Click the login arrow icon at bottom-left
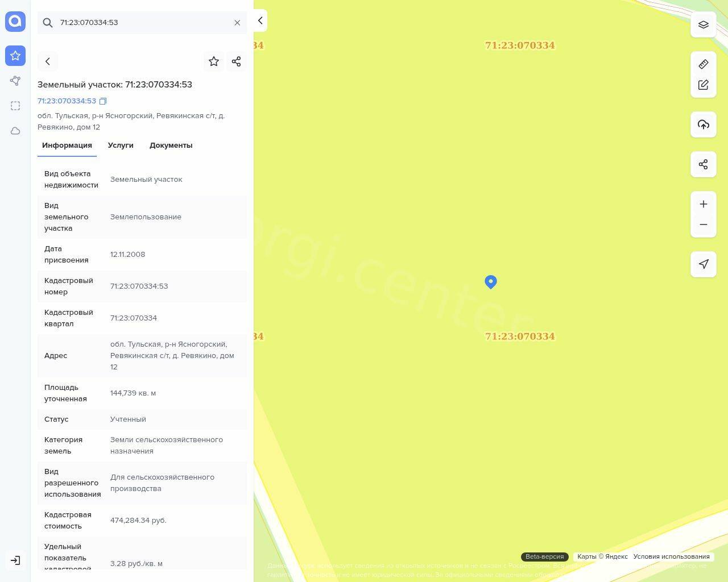The image size is (728, 582). [15, 560]
